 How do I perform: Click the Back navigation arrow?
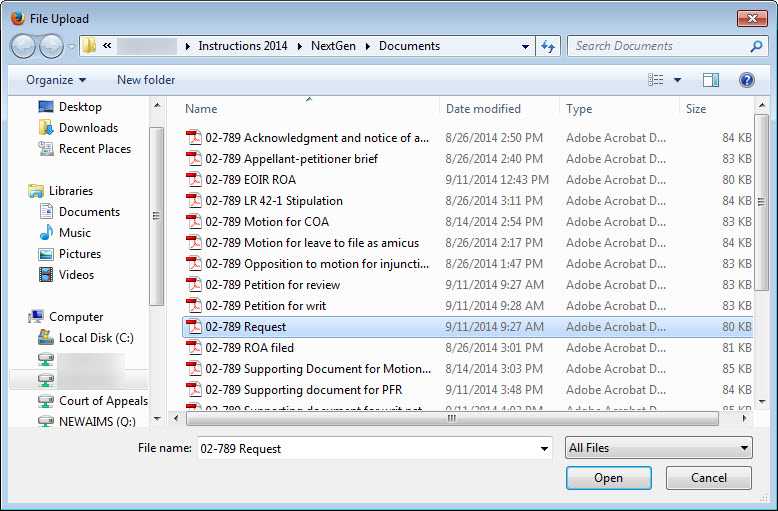25,46
